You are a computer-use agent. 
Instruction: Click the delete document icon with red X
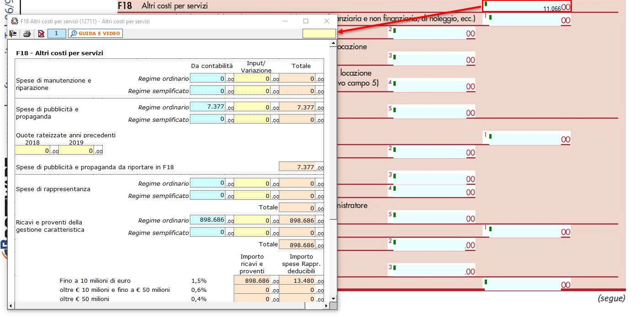tap(41, 33)
